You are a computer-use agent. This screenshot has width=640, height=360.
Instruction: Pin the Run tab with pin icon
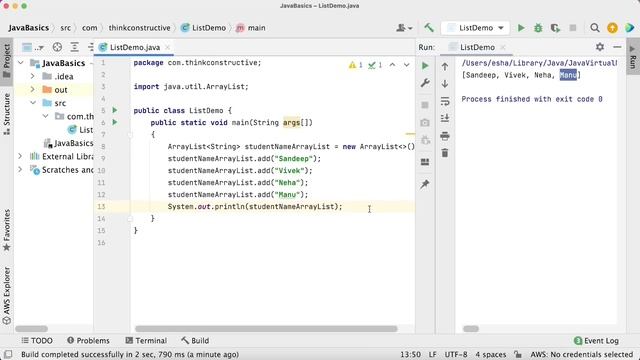coord(425,184)
